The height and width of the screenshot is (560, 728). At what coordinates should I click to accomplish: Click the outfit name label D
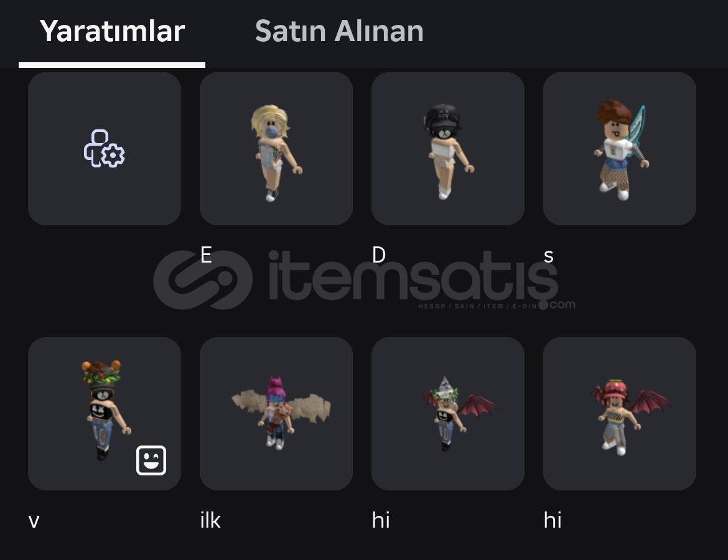point(379,255)
